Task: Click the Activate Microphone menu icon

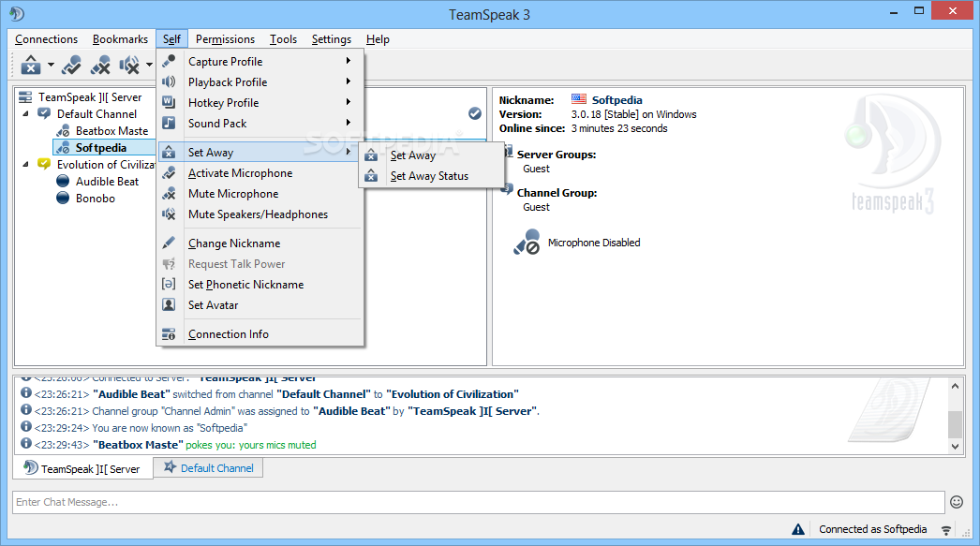Action: click(x=169, y=173)
